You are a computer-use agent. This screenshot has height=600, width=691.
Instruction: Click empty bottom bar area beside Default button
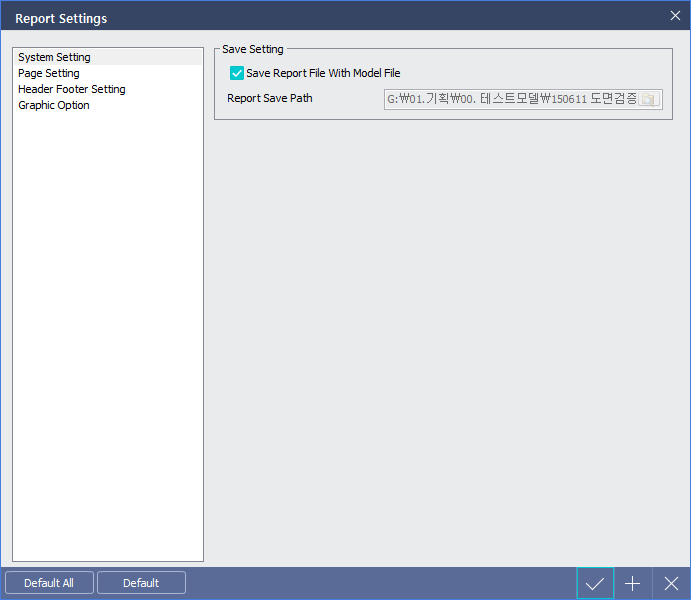point(380,583)
